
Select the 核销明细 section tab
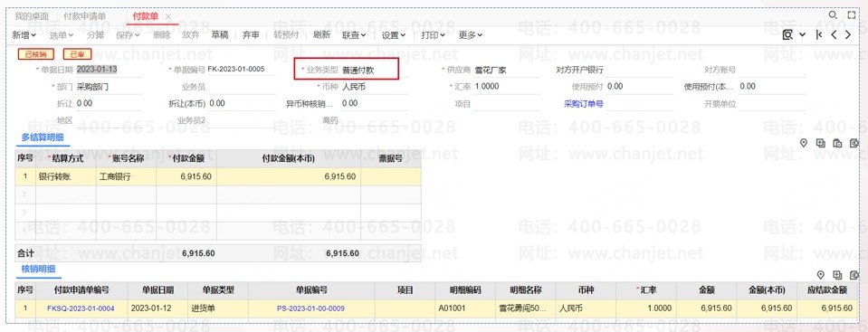[x=38, y=269]
